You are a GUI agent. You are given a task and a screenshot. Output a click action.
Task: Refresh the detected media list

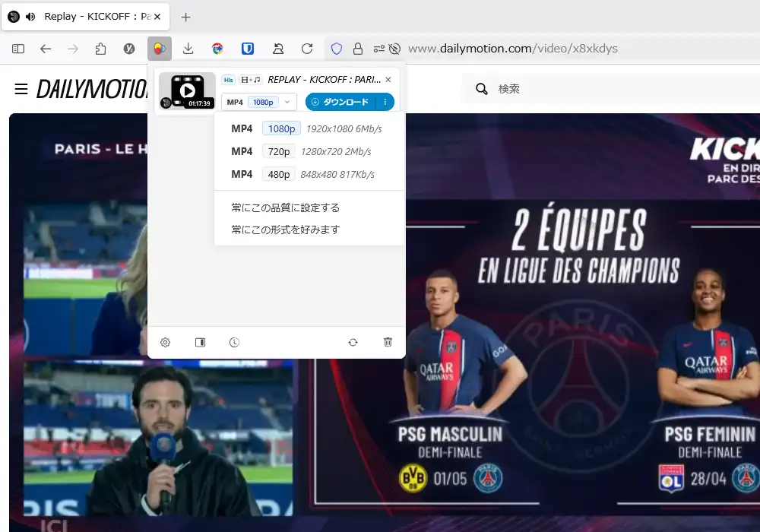353,343
